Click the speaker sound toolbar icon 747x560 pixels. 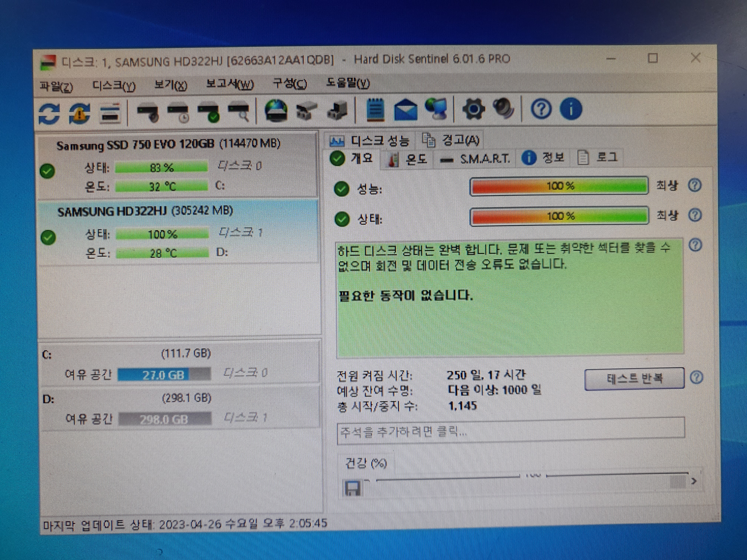(x=504, y=108)
